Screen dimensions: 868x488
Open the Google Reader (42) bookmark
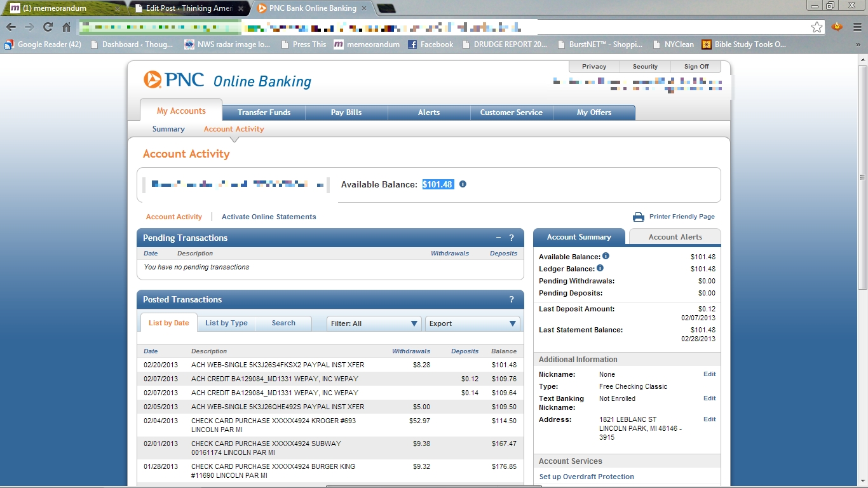click(x=43, y=44)
